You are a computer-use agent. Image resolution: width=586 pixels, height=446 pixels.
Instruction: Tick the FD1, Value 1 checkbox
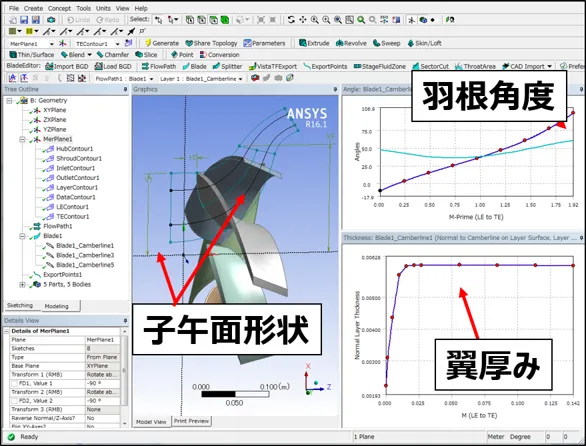point(14,384)
